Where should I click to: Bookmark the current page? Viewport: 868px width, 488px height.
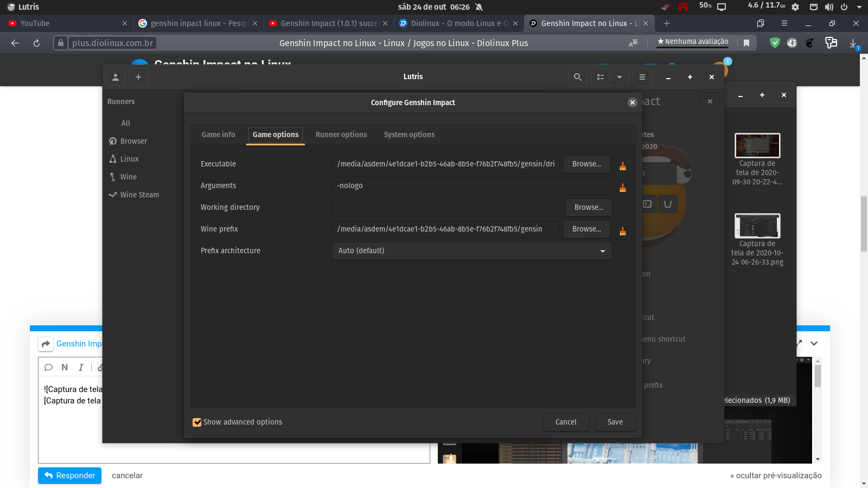(746, 43)
